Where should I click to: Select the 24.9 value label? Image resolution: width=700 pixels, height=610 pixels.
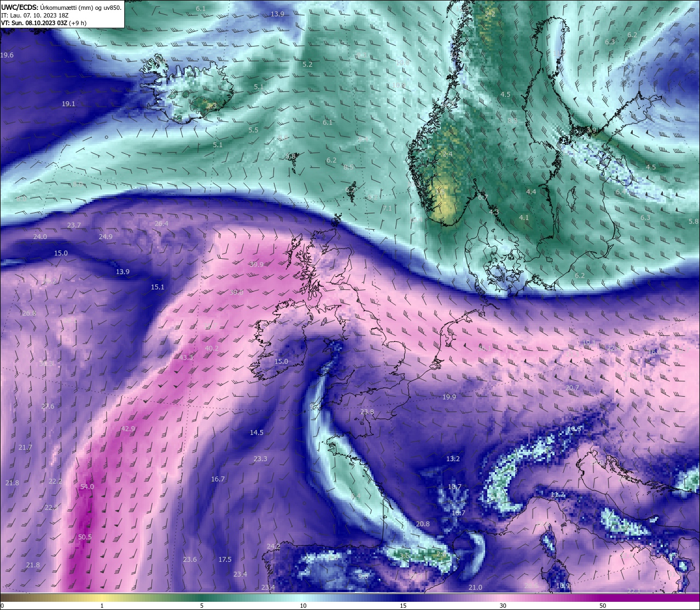pos(106,237)
